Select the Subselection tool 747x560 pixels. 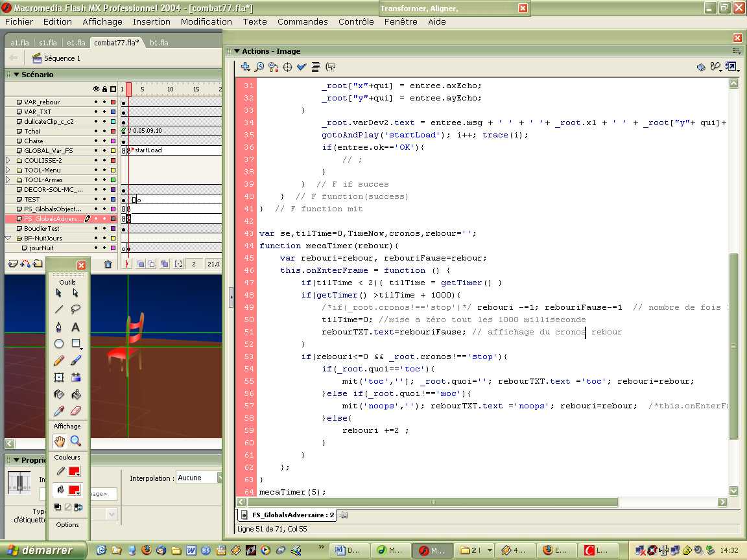coord(75,294)
